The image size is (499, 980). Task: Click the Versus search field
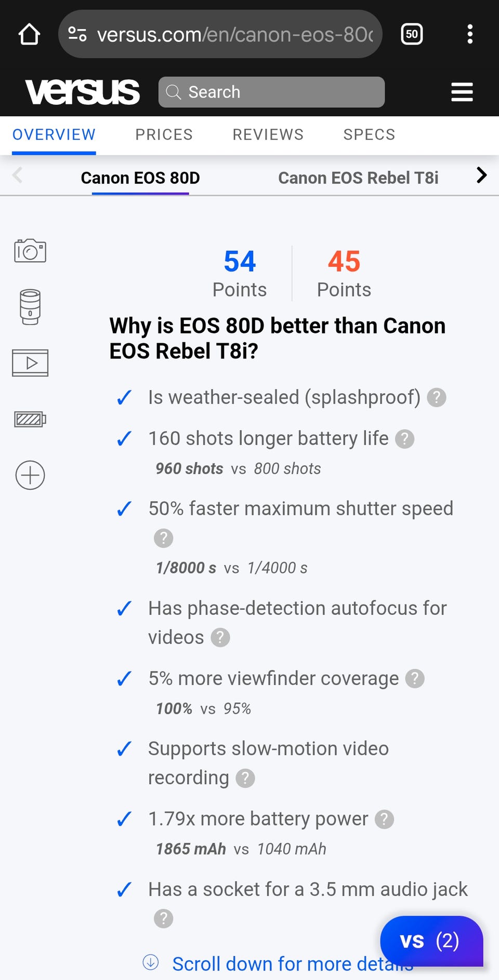(x=271, y=92)
